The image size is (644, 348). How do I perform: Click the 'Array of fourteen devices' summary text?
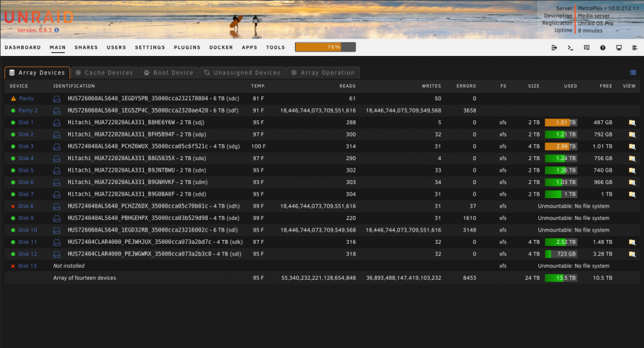pyautogui.click(x=84, y=278)
